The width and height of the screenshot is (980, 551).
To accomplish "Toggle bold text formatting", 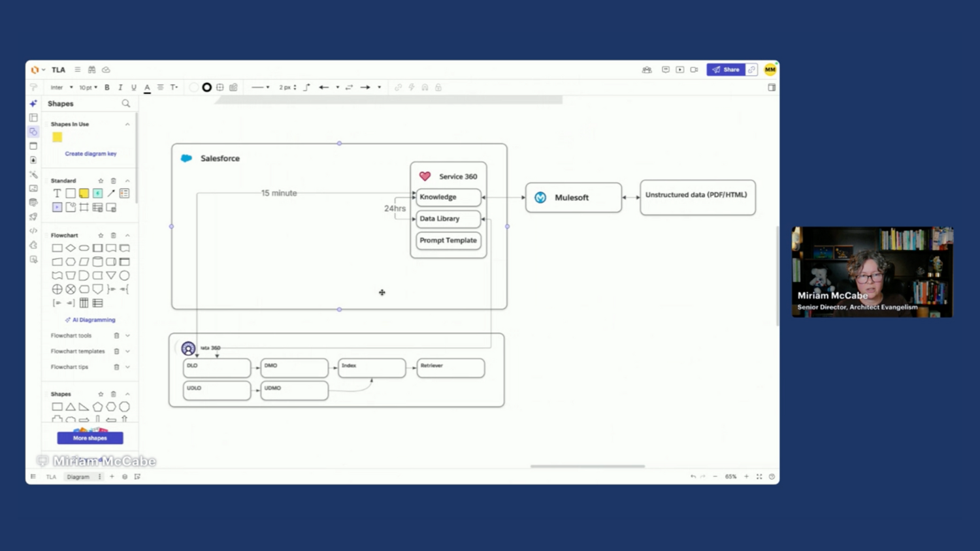I will point(106,87).
